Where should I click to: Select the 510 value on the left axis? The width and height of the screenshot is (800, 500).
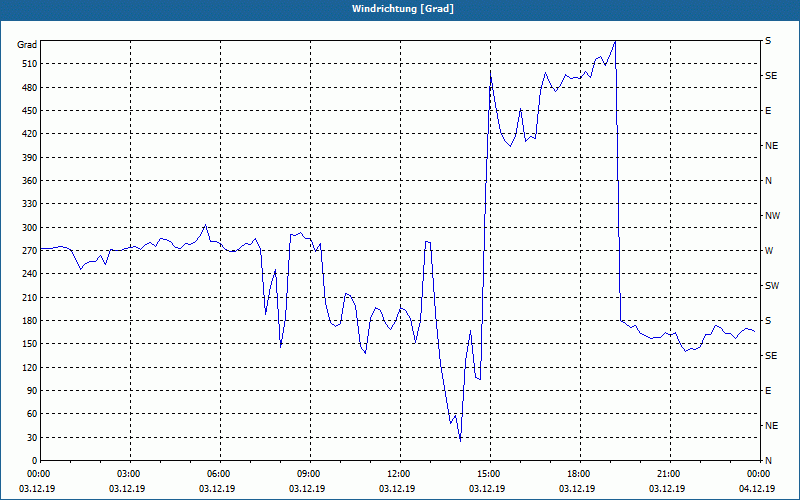pos(28,64)
